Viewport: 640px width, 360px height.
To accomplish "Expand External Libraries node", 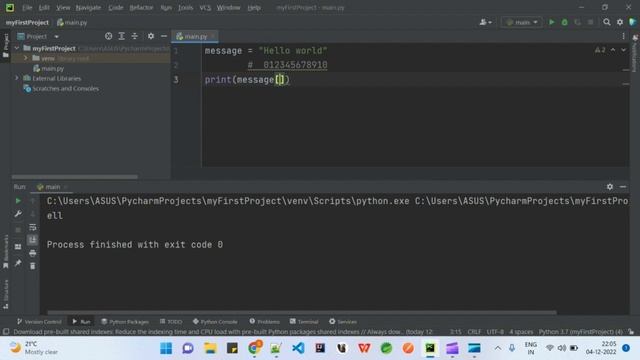I will (x=17, y=78).
